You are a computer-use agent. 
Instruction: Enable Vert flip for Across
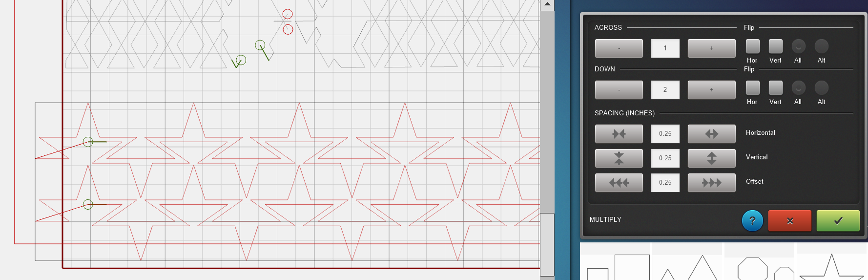[775, 46]
